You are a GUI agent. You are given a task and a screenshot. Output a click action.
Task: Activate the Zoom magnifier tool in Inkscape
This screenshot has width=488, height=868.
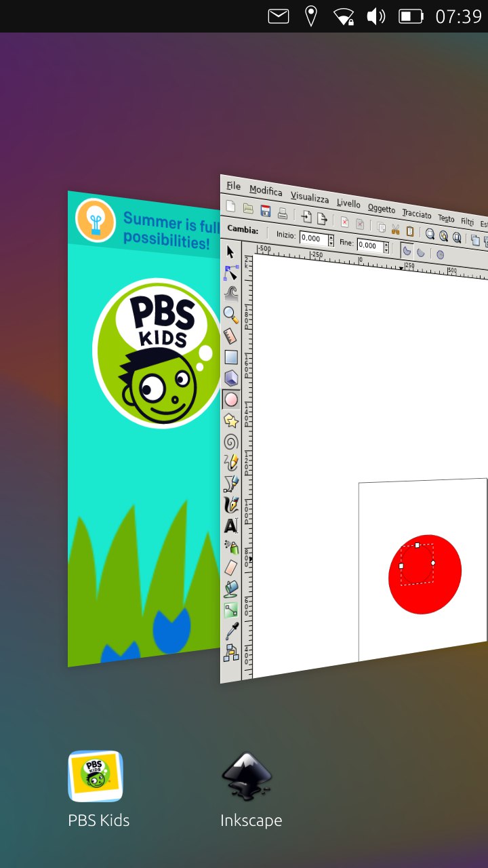point(231,315)
